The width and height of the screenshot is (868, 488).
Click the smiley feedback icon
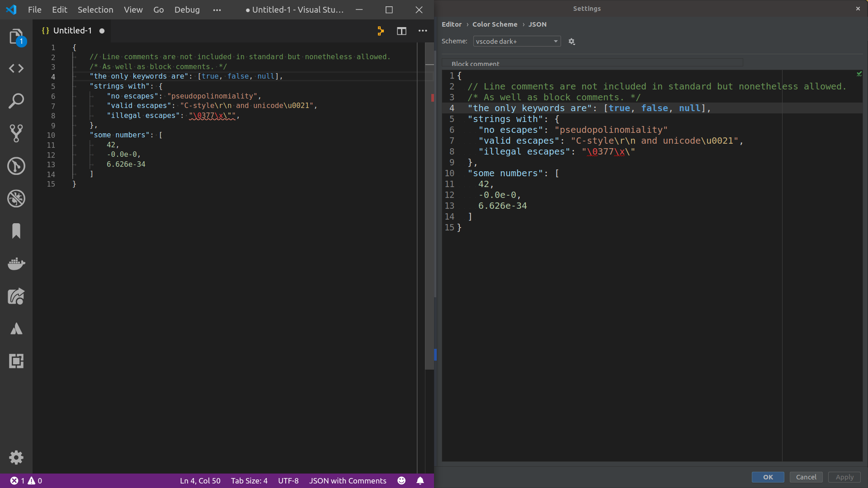tap(401, 481)
